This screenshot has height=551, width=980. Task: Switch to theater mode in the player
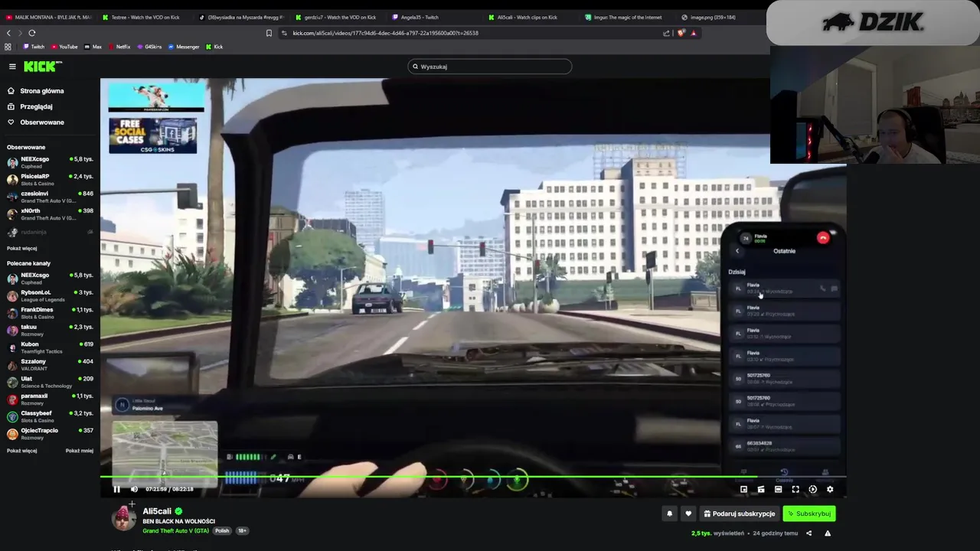point(778,489)
